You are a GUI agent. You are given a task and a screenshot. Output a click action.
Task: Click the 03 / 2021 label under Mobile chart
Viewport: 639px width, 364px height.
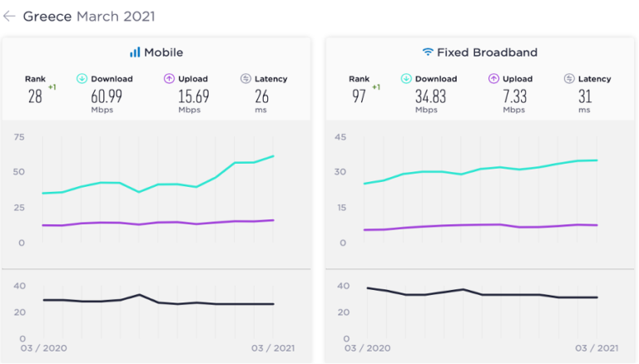(273, 348)
